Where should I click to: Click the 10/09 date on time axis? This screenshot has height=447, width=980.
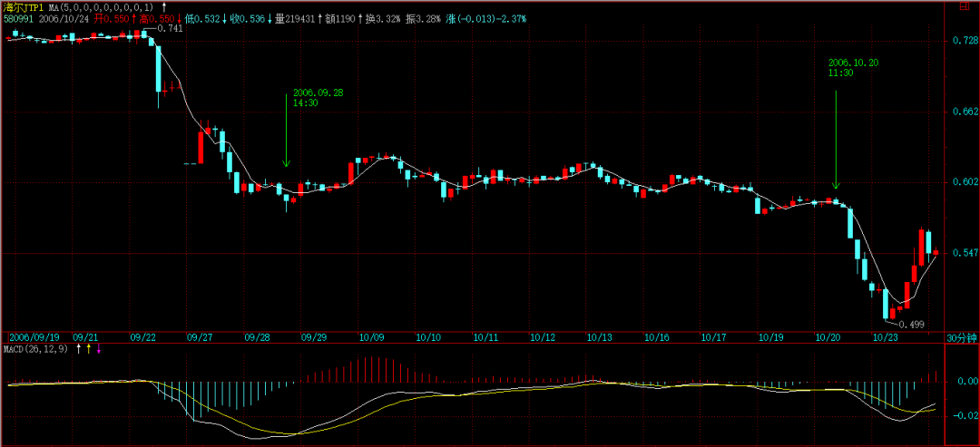[371, 337]
